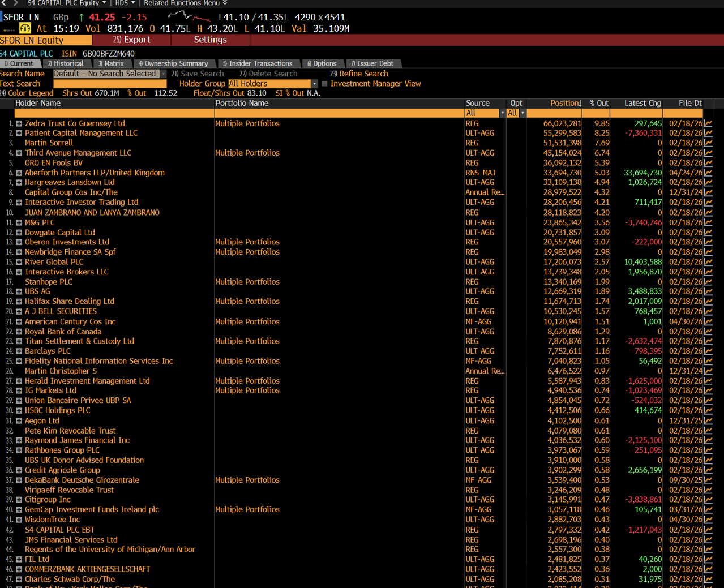Click the yellow phone icon beside At 15:19
724x588 pixels.
tap(25, 28)
